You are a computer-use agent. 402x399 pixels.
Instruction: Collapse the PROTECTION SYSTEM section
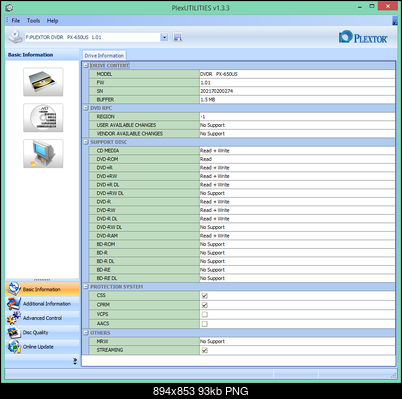(86, 287)
